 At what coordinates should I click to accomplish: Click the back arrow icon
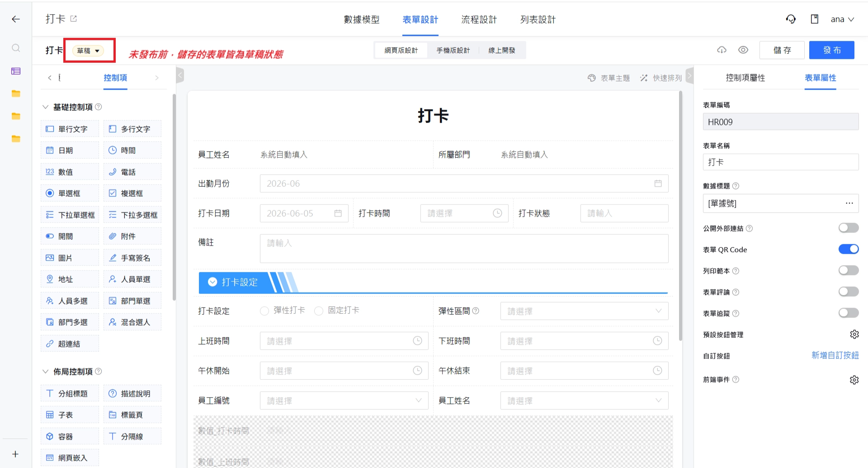click(x=16, y=19)
